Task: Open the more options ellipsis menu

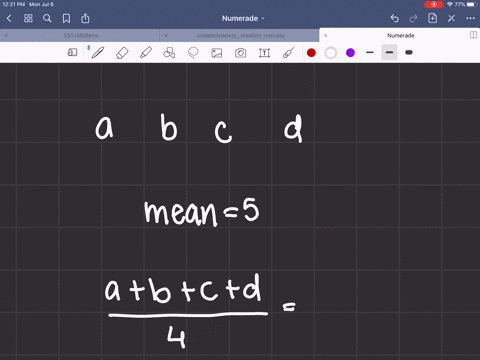Action: tap(470, 18)
